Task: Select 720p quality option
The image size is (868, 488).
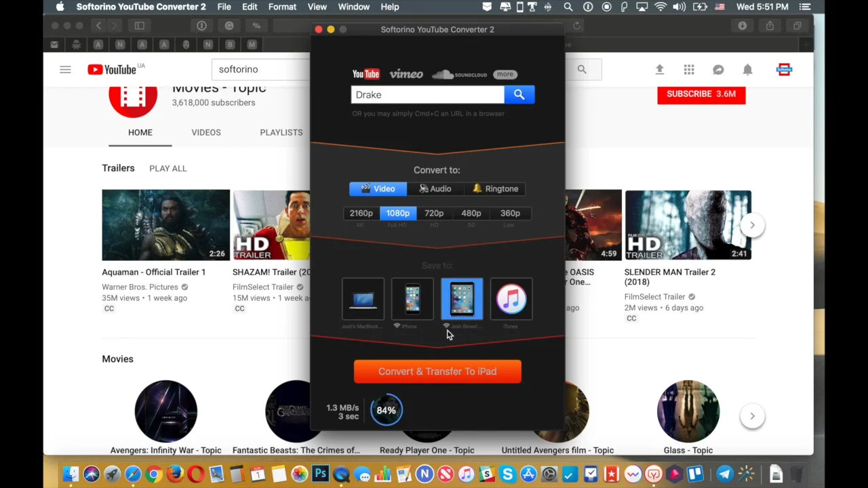Action: tap(434, 213)
